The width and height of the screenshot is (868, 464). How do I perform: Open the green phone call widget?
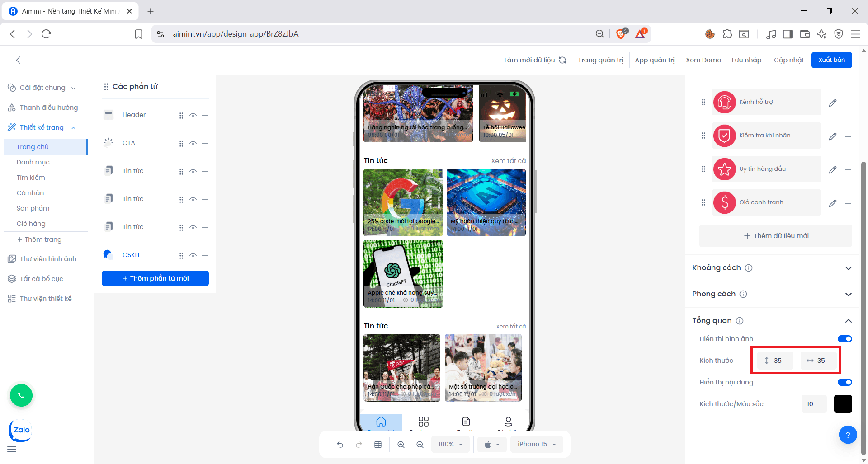pos(21,396)
